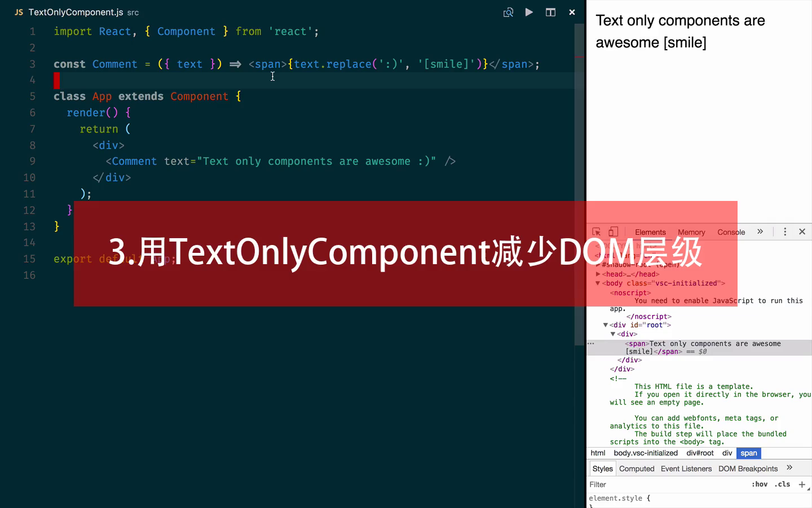Select html in the breadcrumb bar
This screenshot has height=508, width=812.
[x=598, y=453]
